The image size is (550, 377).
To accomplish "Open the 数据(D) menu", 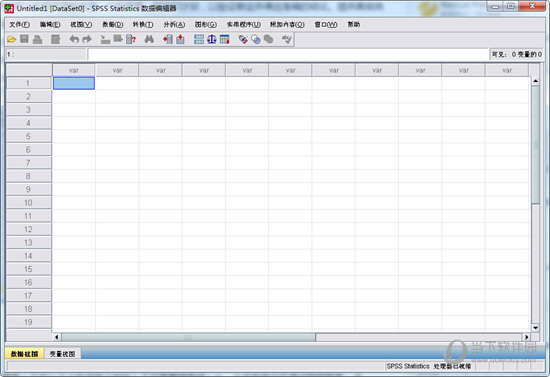I will pyautogui.click(x=113, y=25).
